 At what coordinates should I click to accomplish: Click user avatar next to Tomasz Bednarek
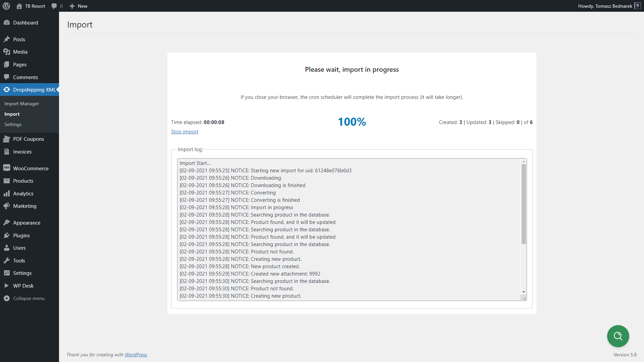pyautogui.click(x=638, y=6)
